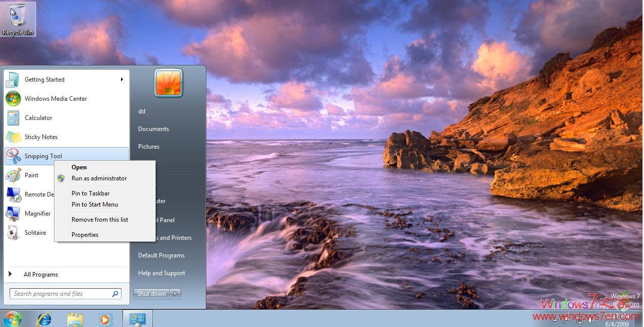Launch Sticky Notes

click(x=41, y=137)
